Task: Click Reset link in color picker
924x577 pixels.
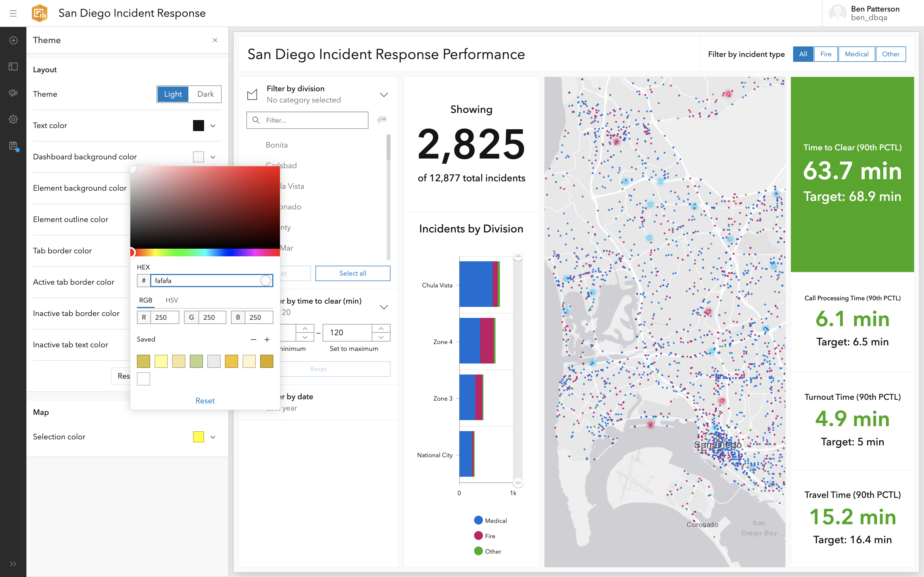Action: point(205,401)
